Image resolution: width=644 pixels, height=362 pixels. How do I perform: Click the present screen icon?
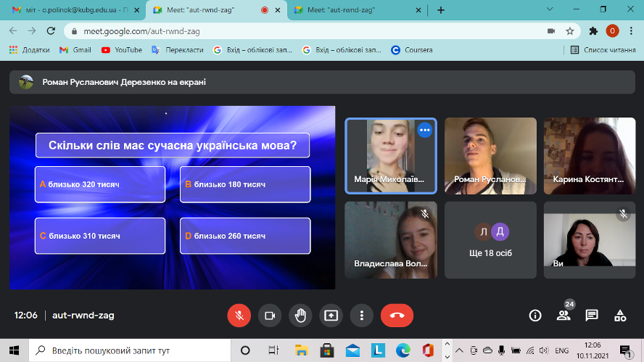click(x=331, y=316)
